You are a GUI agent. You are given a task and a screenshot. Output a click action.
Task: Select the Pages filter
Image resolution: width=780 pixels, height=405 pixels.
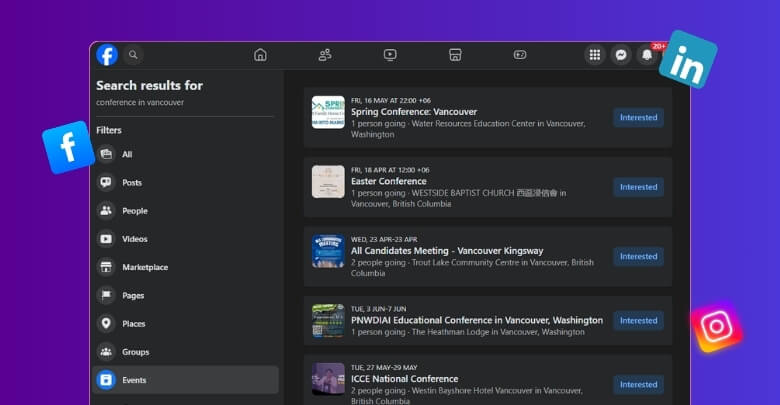(185, 296)
